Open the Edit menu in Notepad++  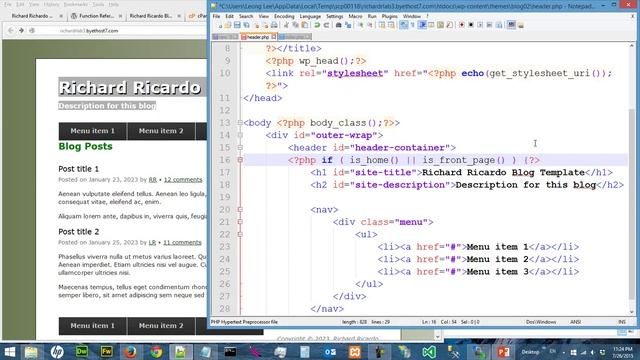click(229, 16)
